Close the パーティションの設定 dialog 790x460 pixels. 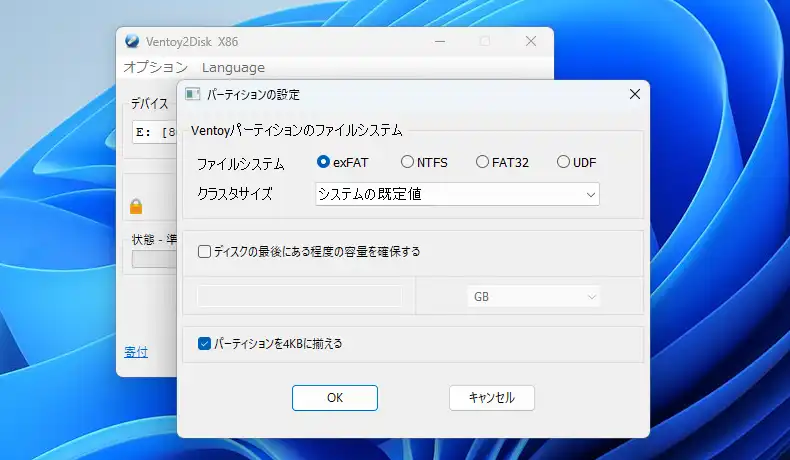click(x=635, y=94)
